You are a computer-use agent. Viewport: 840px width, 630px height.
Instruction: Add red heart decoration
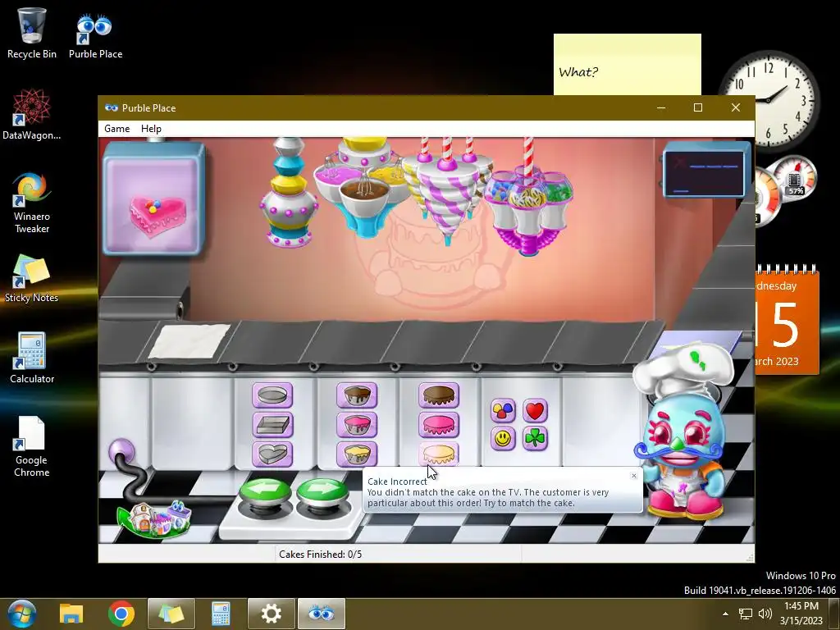point(535,411)
